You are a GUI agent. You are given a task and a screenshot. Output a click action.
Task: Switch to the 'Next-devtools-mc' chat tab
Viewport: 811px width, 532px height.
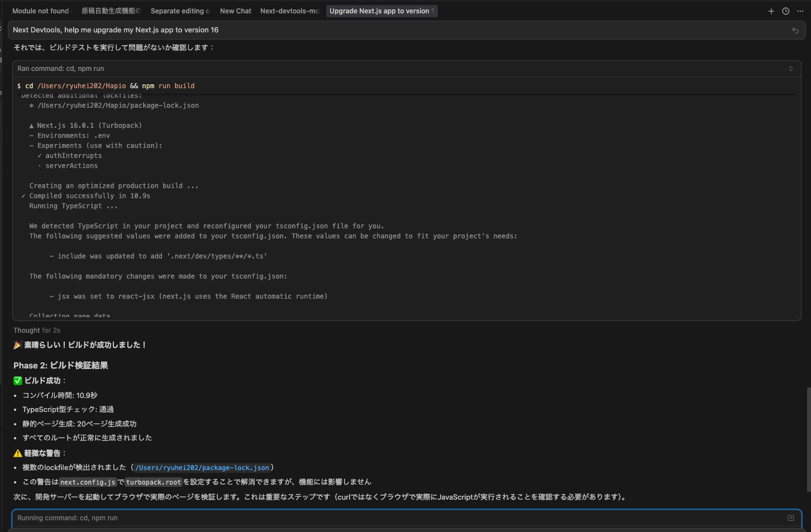(x=289, y=11)
